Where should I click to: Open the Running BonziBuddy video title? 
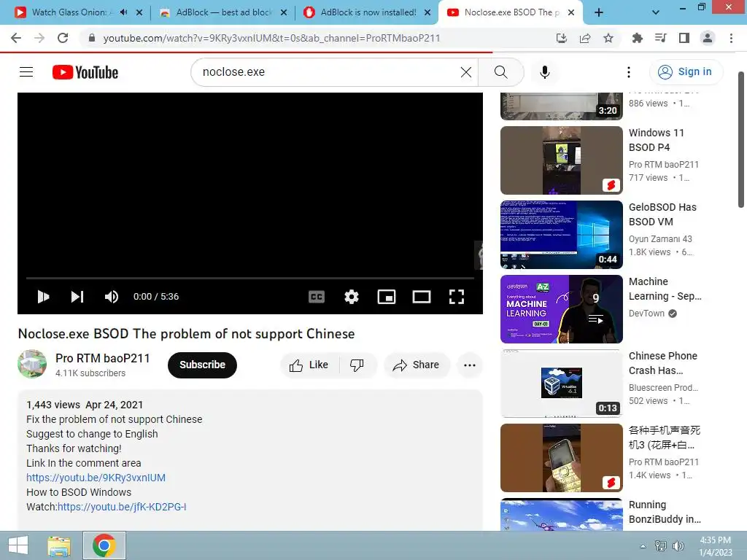tap(665, 512)
